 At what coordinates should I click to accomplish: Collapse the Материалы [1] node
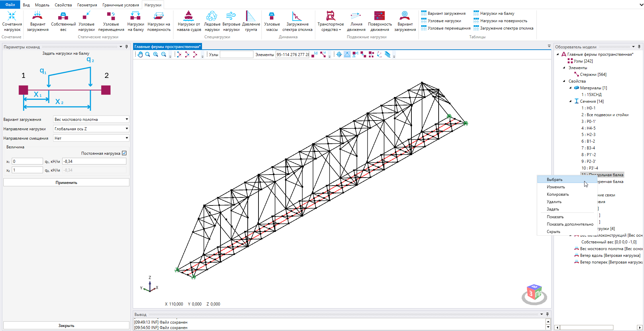570,88
